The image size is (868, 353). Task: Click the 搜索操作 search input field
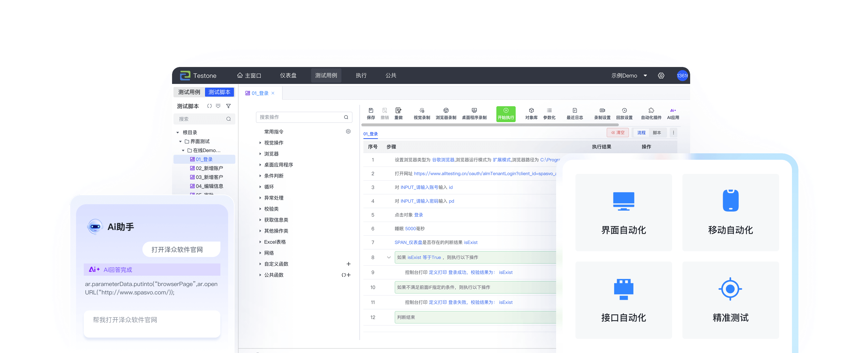pos(300,117)
